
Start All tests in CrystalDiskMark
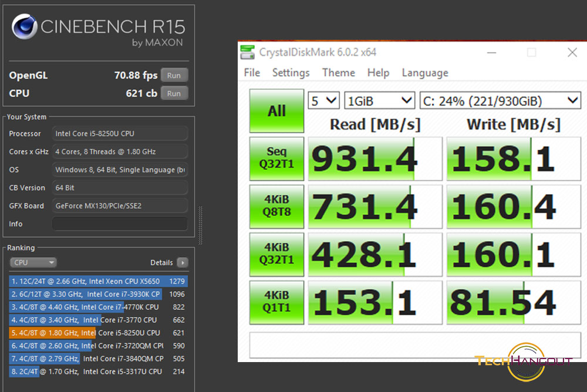pyautogui.click(x=276, y=111)
